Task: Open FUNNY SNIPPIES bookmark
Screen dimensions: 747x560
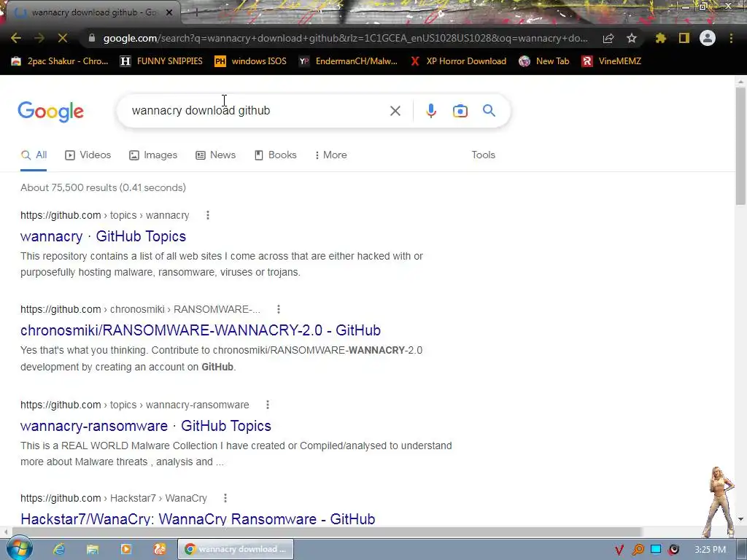Action: [161, 61]
